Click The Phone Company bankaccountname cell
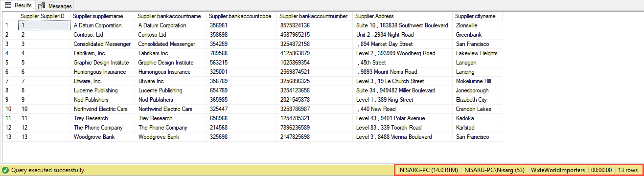 click(x=171, y=128)
